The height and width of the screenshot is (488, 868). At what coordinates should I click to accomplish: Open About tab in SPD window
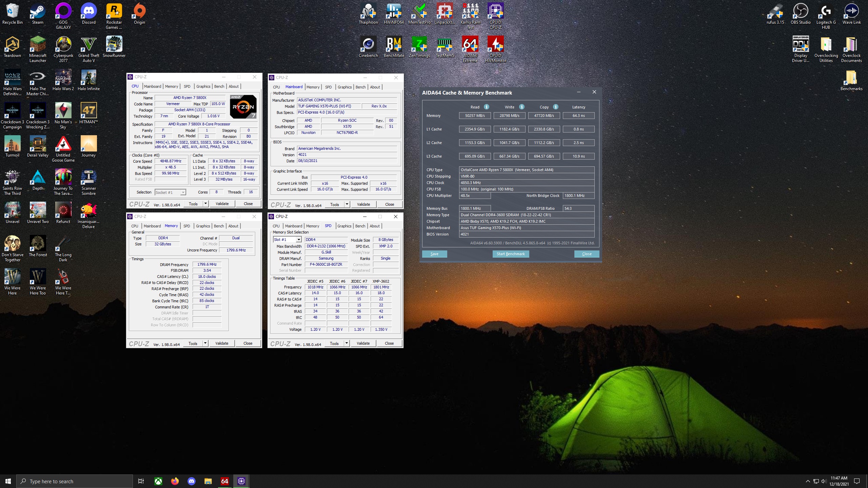pos(375,226)
